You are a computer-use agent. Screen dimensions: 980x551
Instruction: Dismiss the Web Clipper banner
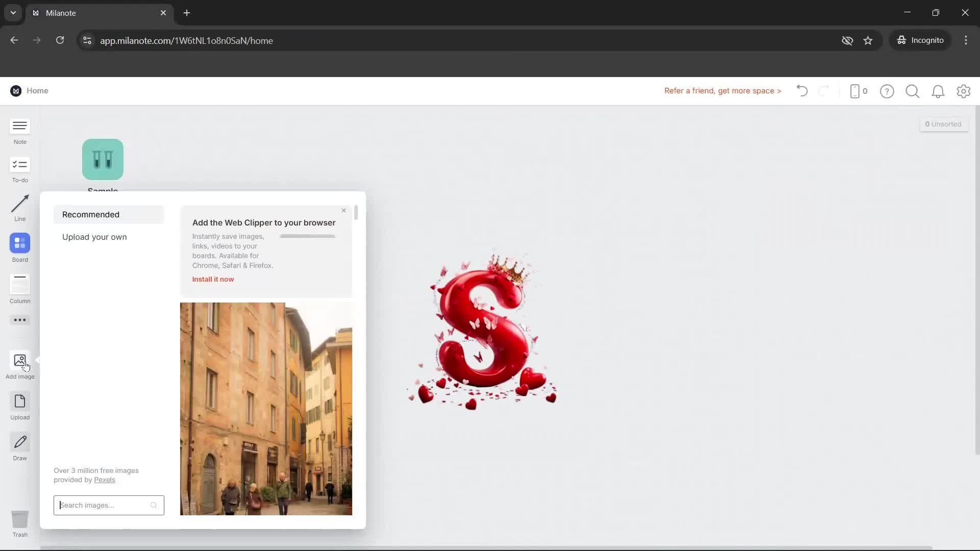coord(344,211)
